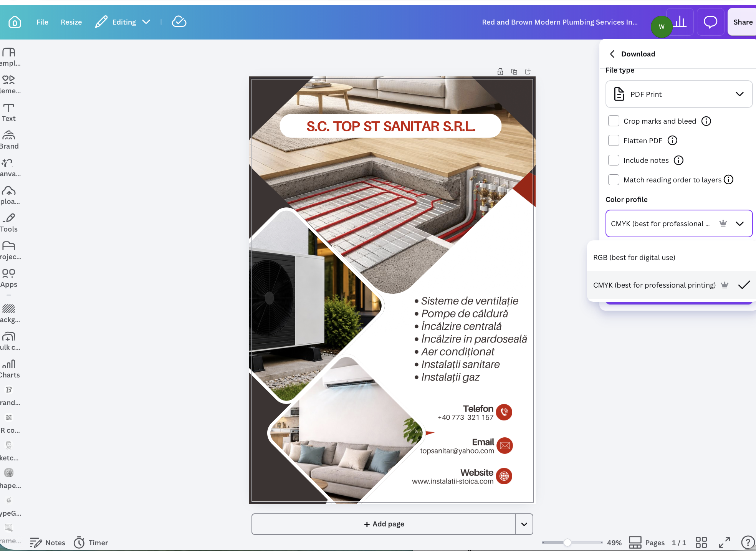This screenshot has height=551, width=756.
Task: Expand the PDF Print file type dropdown
Action: (x=679, y=94)
